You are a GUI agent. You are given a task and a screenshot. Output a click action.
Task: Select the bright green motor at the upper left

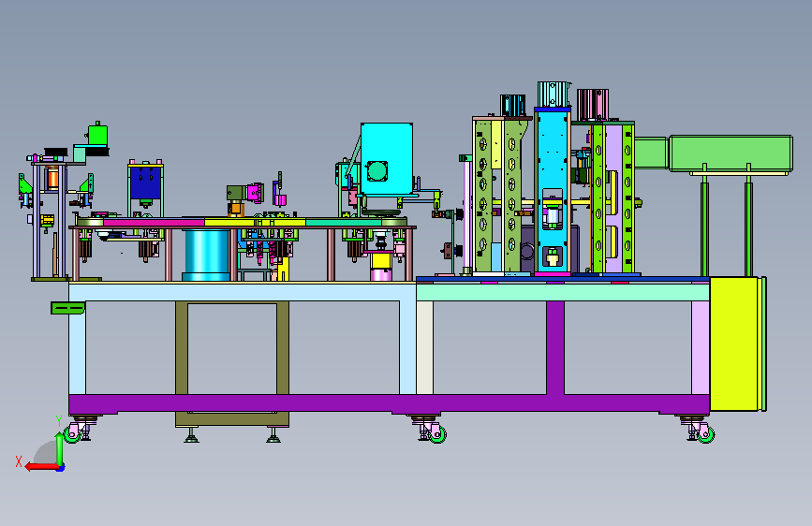coord(97,134)
